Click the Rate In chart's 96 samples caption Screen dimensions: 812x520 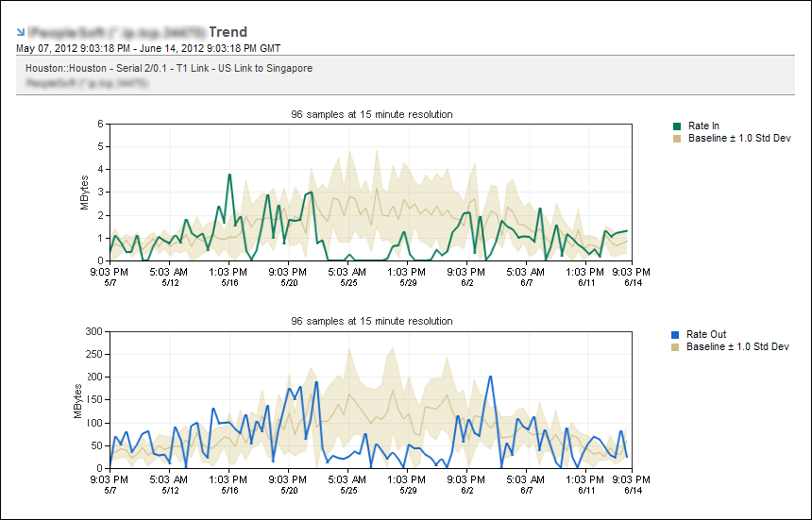372,114
